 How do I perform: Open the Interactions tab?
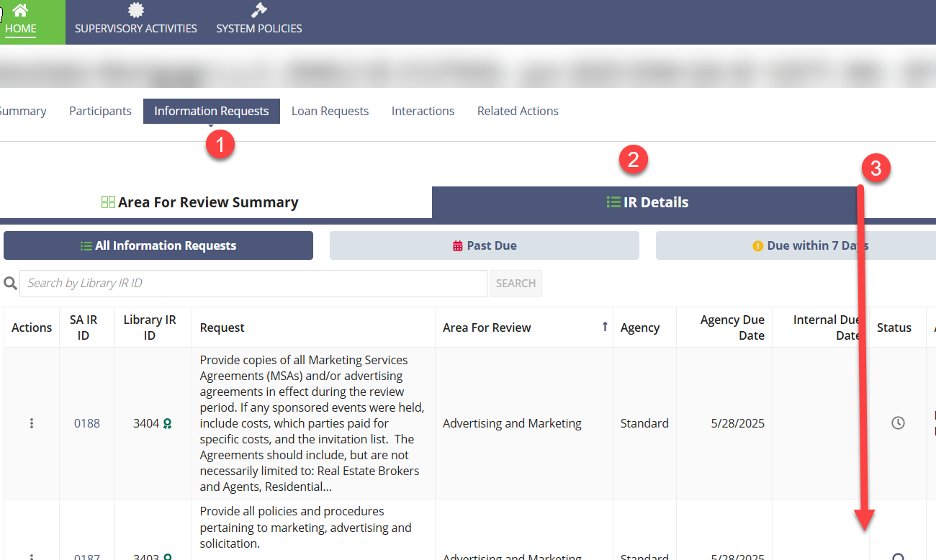[x=423, y=111]
